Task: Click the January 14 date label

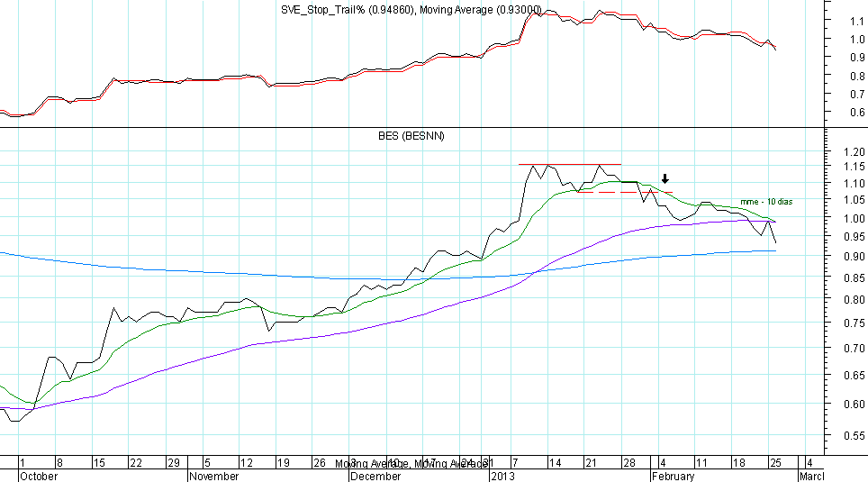Action: (x=556, y=462)
